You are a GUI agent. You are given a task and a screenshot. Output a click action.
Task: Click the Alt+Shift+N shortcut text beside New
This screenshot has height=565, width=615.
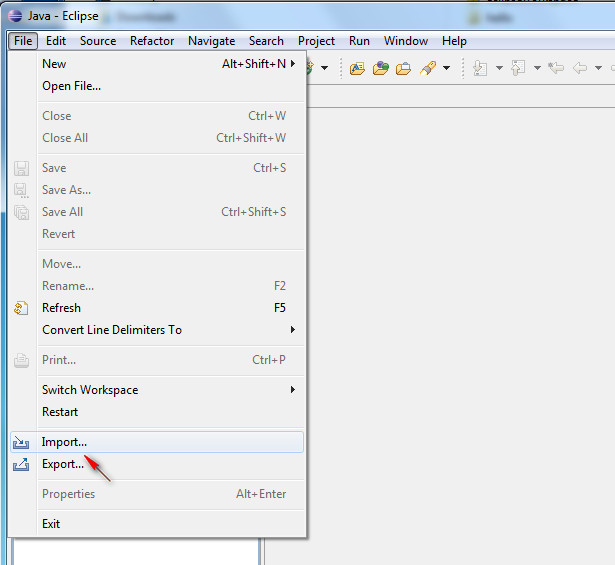click(x=254, y=64)
